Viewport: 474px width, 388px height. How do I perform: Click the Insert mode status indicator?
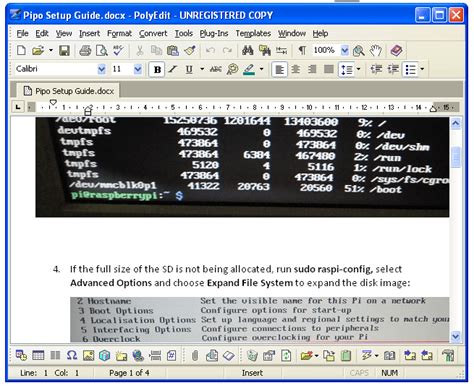pos(252,373)
